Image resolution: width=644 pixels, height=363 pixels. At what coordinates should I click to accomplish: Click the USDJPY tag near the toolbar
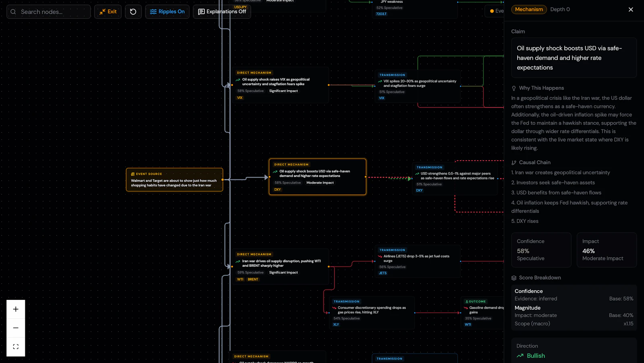tap(240, 7)
